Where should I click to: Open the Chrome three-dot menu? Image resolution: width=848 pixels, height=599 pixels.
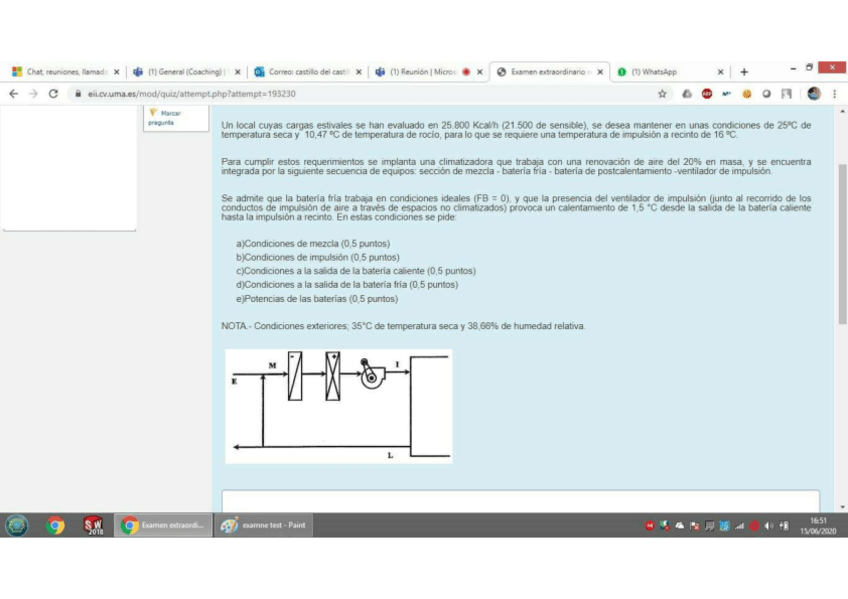point(834,94)
